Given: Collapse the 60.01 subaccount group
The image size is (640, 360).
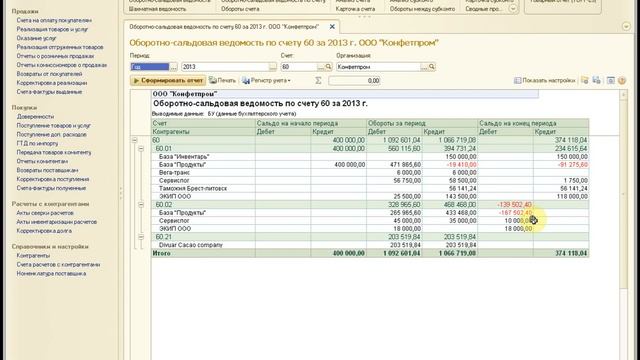Looking at the screenshot, I should (141, 149).
